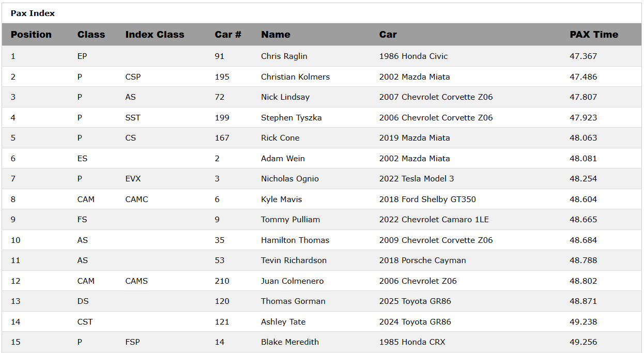Select the 2022 Tesla Model 3 entry

(417, 179)
